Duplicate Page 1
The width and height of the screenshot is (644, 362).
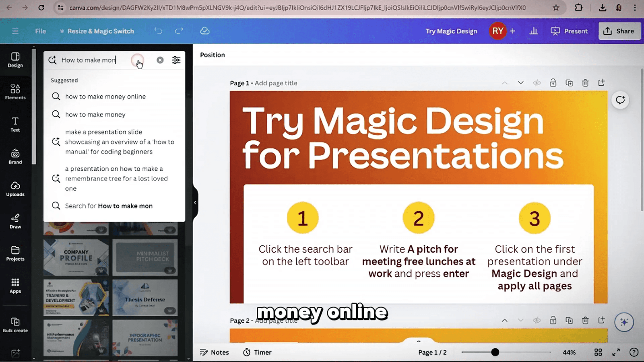(x=569, y=83)
